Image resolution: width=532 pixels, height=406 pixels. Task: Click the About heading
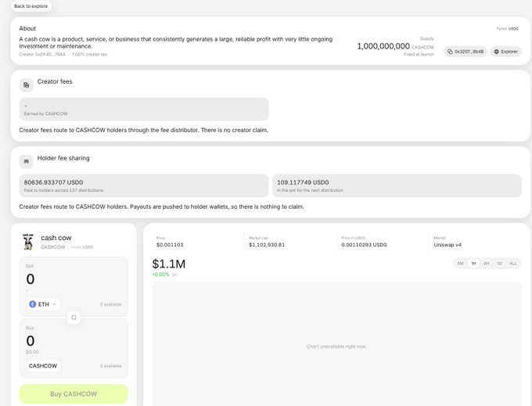coord(27,28)
